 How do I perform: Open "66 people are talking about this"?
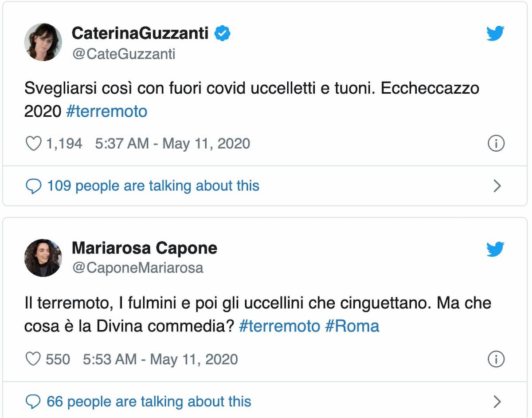pyautogui.click(x=149, y=401)
